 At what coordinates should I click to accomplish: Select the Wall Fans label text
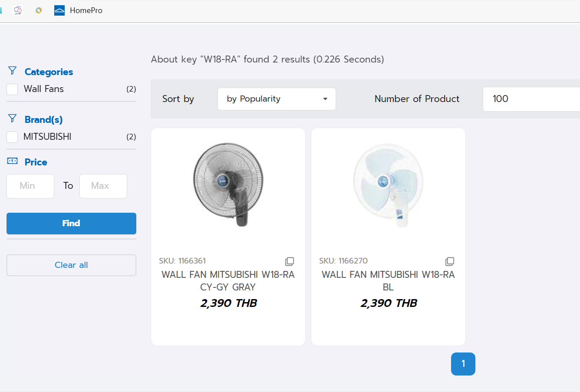pyautogui.click(x=43, y=89)
